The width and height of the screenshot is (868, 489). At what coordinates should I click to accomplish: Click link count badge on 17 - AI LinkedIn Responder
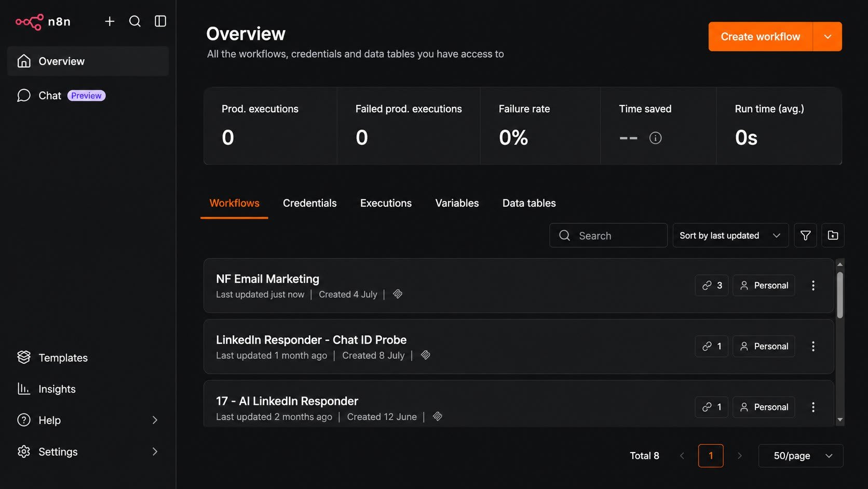click(x=712, y=407)
